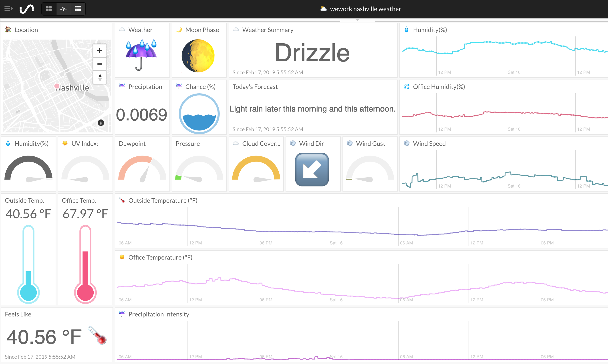
Task: Zoom in on the map with the plus button
Action: click(99, 50)
